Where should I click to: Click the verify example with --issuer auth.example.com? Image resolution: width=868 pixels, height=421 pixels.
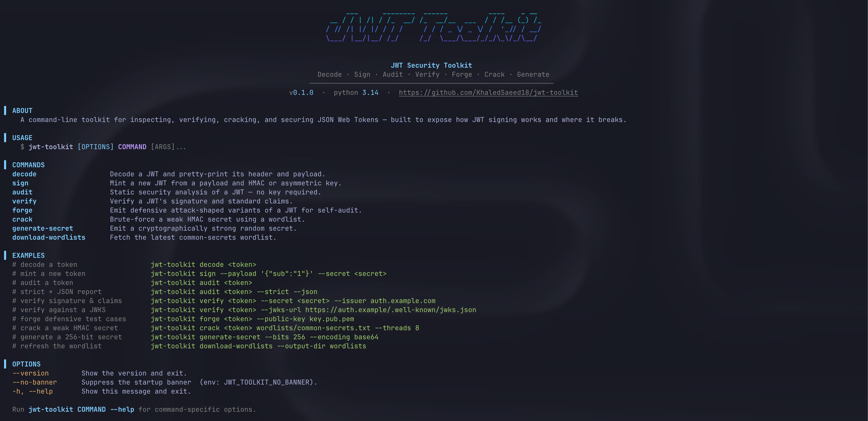293,301
